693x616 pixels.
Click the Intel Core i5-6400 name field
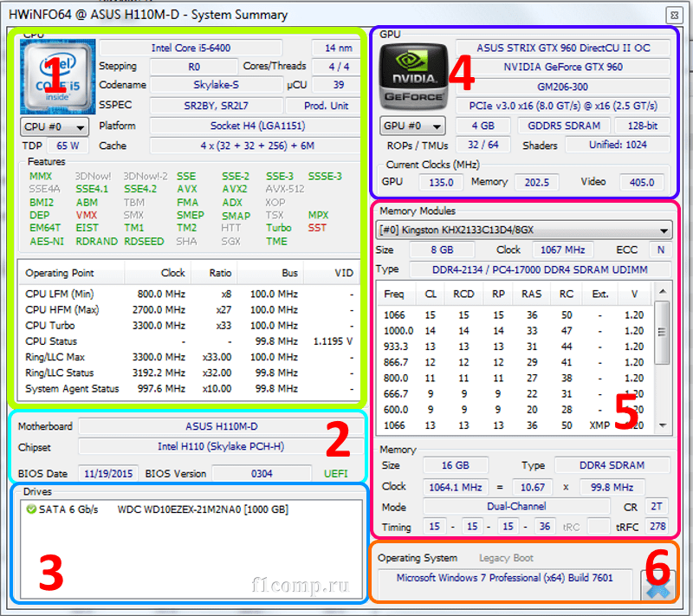(x=191, y=48)
